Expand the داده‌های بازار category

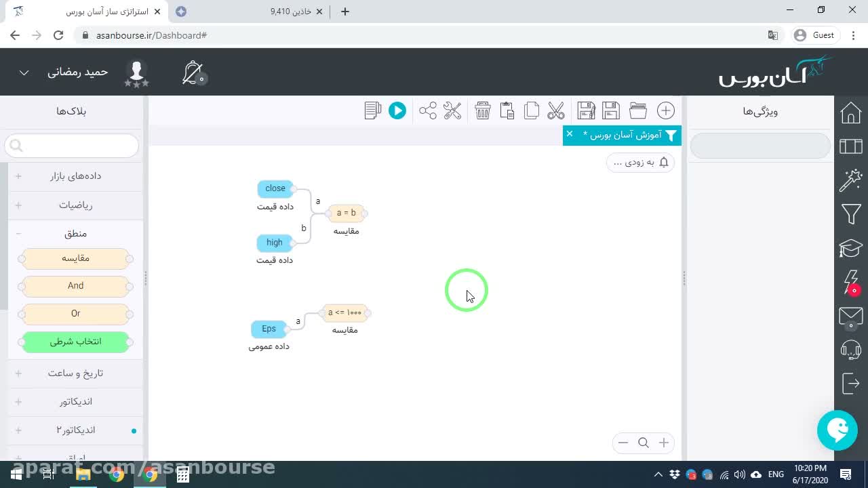click(x=75, y=176)
